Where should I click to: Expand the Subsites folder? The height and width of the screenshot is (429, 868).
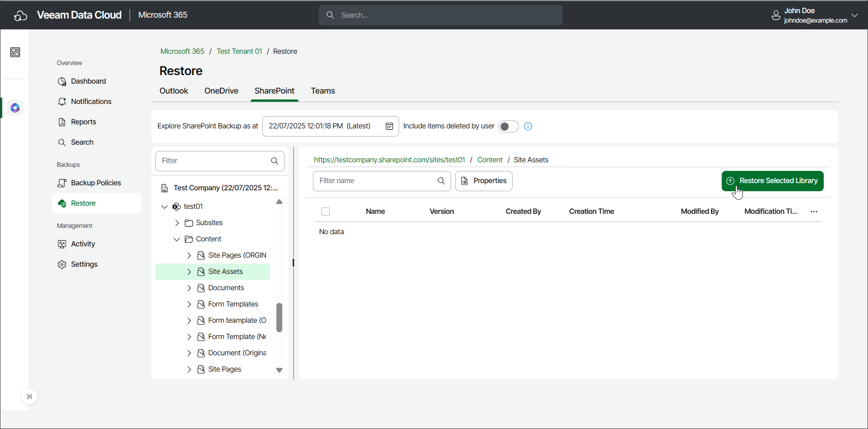(x=177, y=223)
